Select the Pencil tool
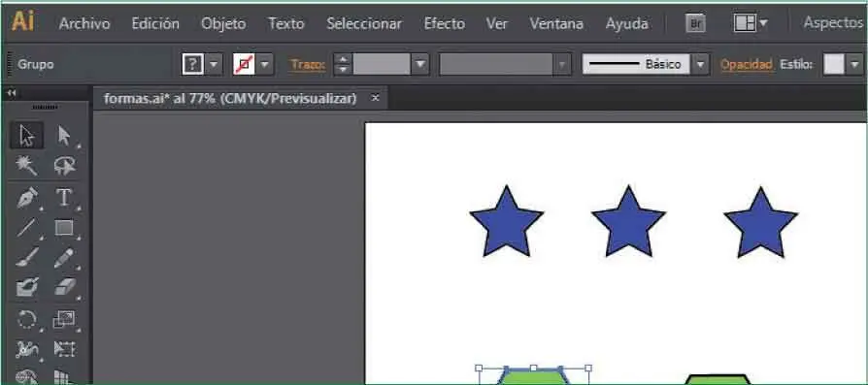Viewport: 868px width, 385px height. 65,258
